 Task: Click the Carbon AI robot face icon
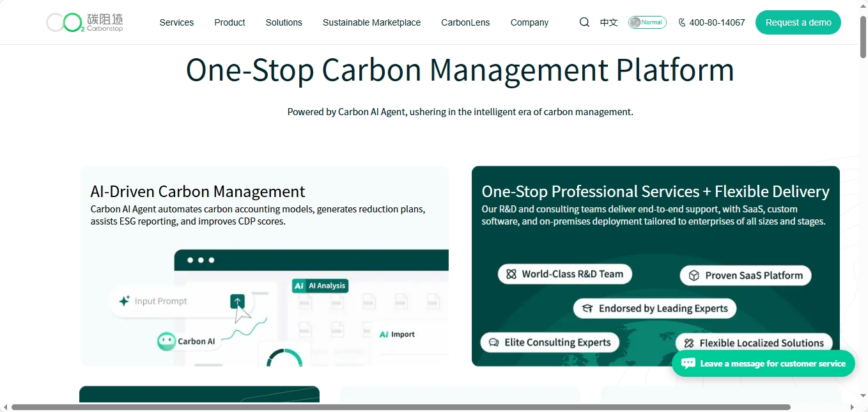click(166, 341)
